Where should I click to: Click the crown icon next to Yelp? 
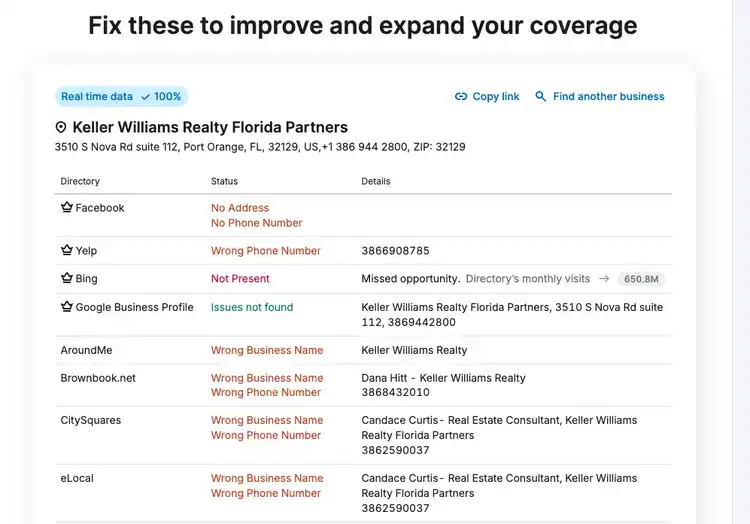[67, 250]
